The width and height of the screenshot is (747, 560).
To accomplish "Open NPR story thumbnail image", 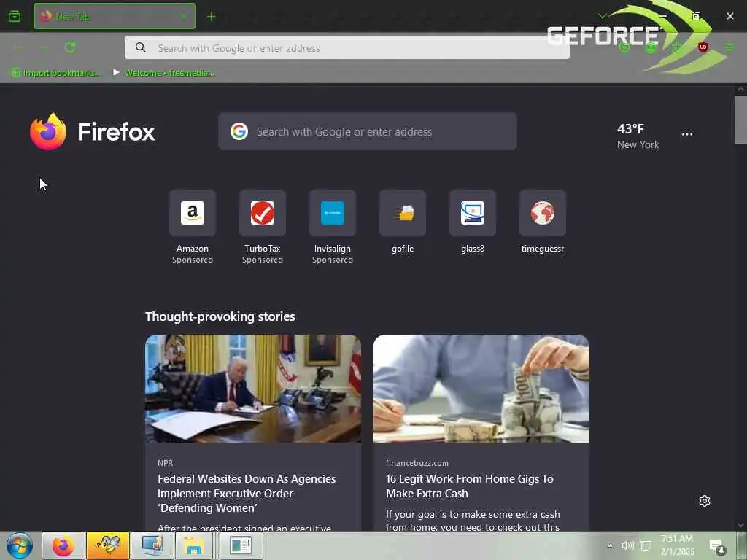I will click(x=253, y=389).
